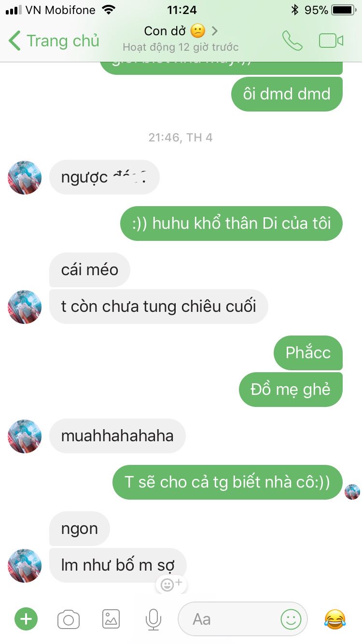Tap the 'ôi dmd dmd' message bubble

287,94
